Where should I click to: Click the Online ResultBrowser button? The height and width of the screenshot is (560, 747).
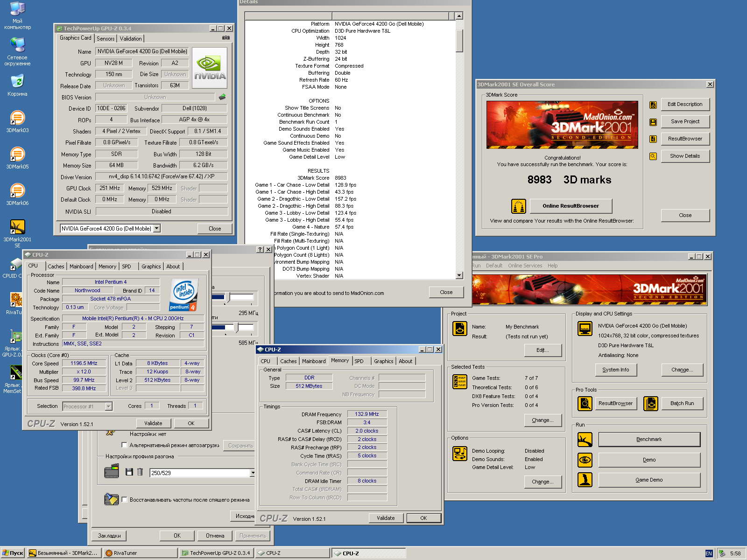click(571, 206)
